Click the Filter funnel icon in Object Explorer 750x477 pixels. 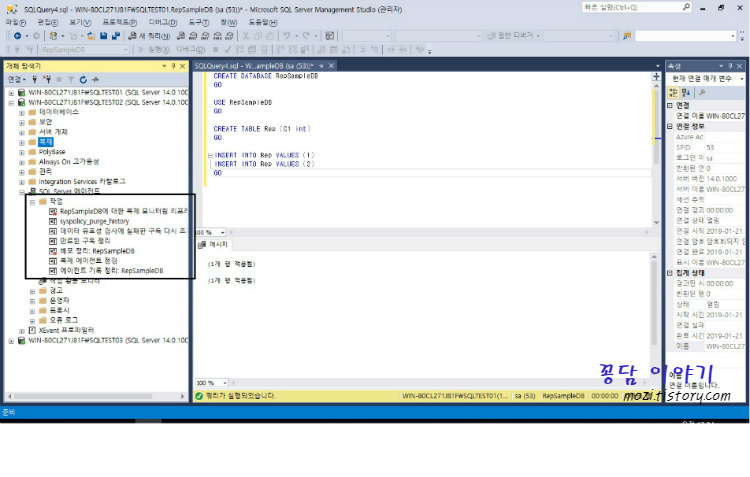point(71,79)
